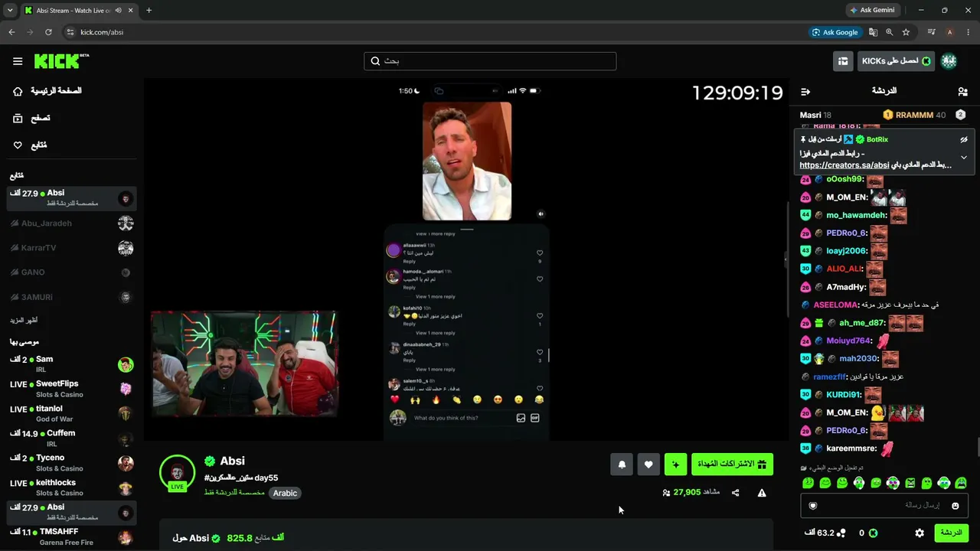Follow Absi with the heart button
The height and width of the screenshot is (551, 980).
648,465
